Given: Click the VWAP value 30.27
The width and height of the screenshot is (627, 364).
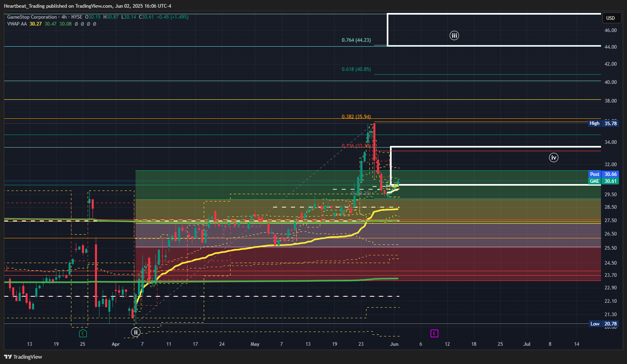Looking at the screenshot, I should pos(36,24).
